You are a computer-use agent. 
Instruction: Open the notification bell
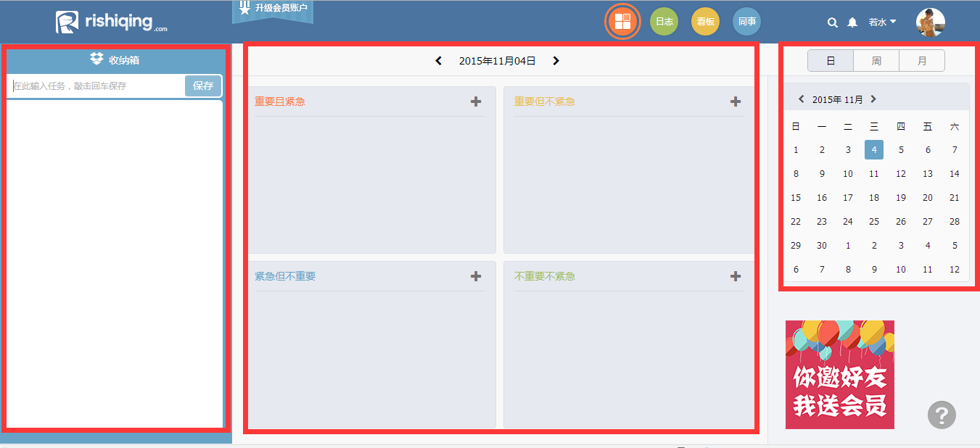point(852,22)
